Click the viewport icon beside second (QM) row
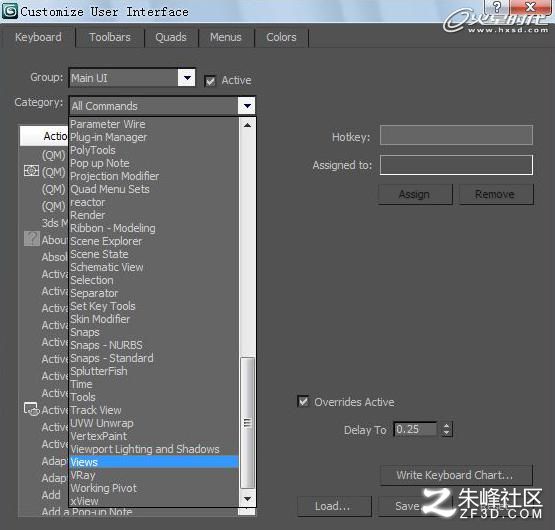Image resolution: width=555 pixels, height=530 pixels. tap(31, 171)
